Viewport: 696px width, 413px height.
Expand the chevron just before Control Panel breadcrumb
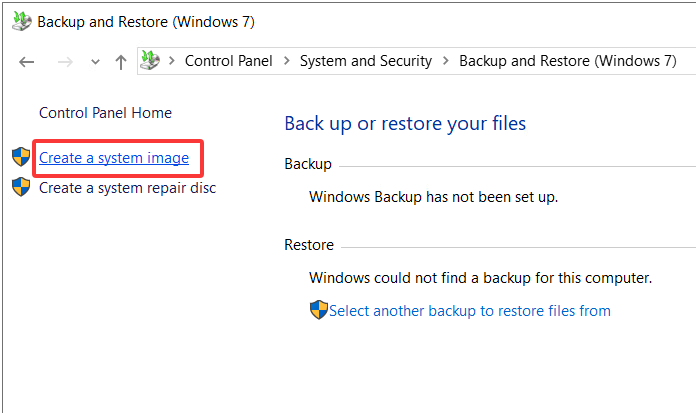coord(172,61)
